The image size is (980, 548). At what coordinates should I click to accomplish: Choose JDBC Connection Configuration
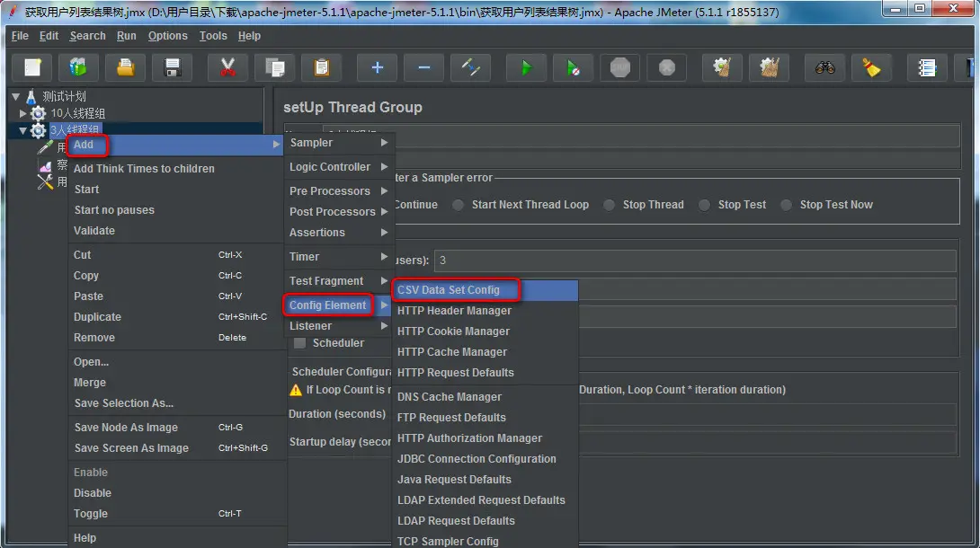(x=485, y=458)
